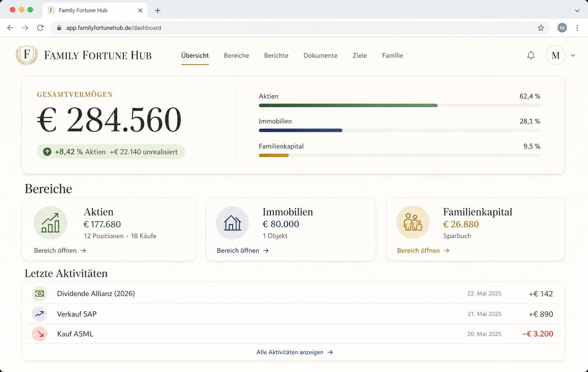This screenshot has width=588, height=372.
Task: Go to the Dokumente tab
Action: coord(321,55)
